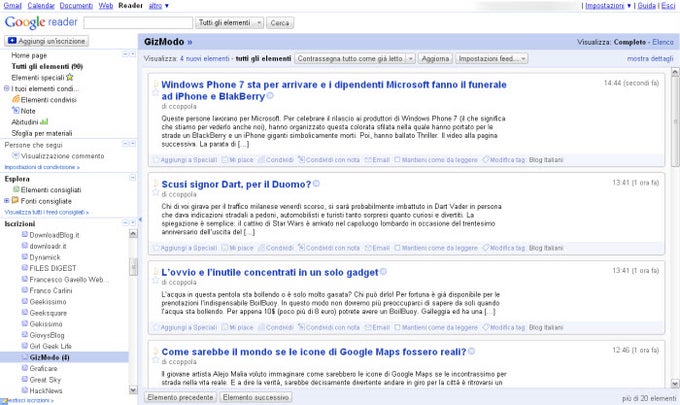Click subscriptions list scrollbar up arrow
This screenshot has width=680, height=405.
(x=133, y=234)
